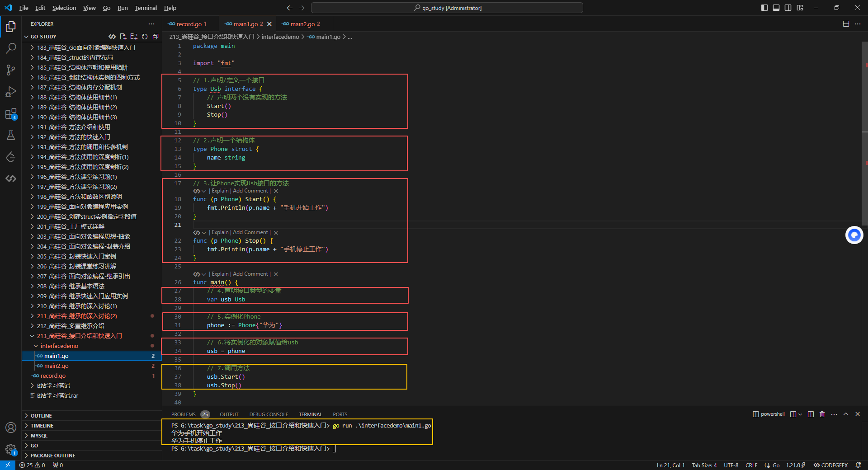Viewport: 868px width, 470px height.
Task: Open the Manage settings gear
Action: [x=11, y=449]
